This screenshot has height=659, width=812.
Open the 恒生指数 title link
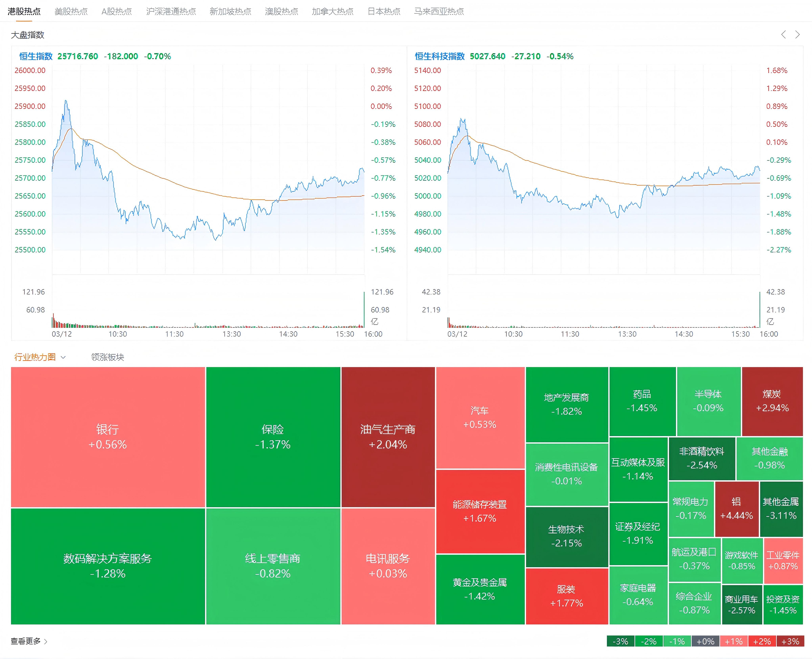coord(36,56)
